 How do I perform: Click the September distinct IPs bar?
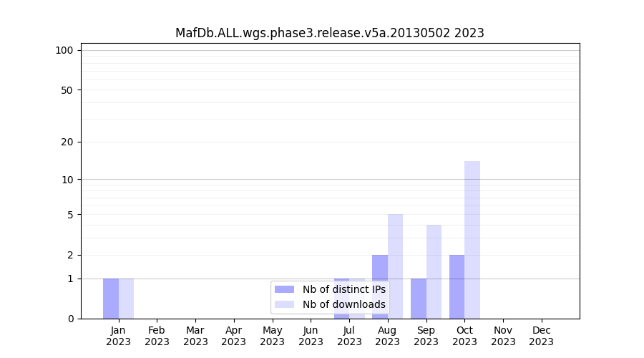click(x=418, y=298)
